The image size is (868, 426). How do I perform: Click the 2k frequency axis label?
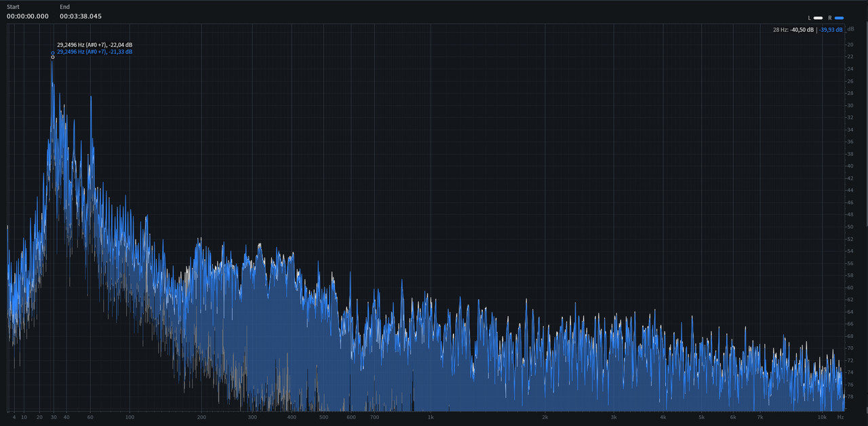pos(545,417)
